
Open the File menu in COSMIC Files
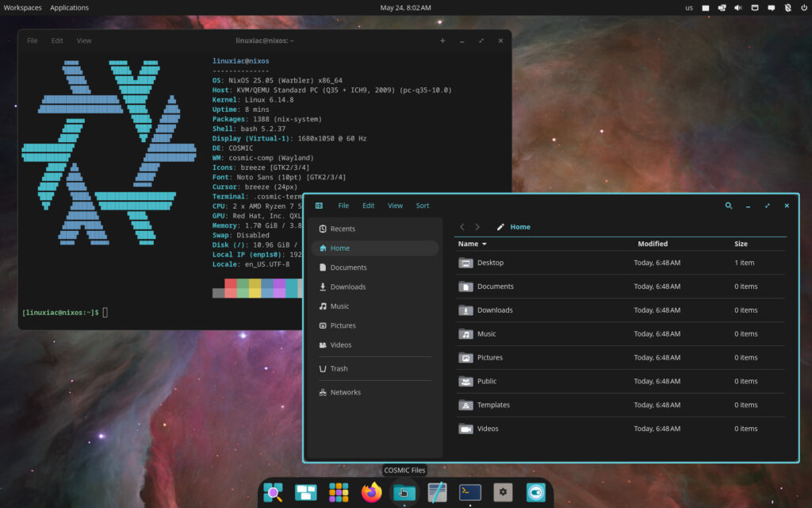click(343, 205)
